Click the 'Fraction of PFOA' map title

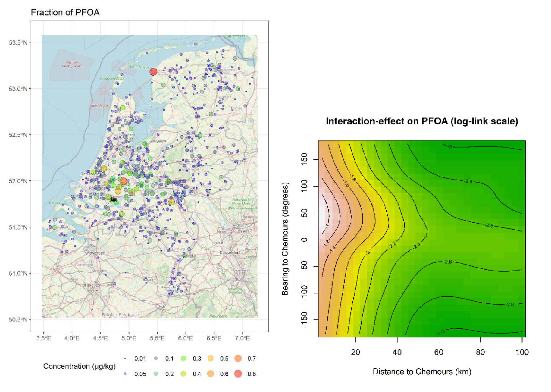65,12
